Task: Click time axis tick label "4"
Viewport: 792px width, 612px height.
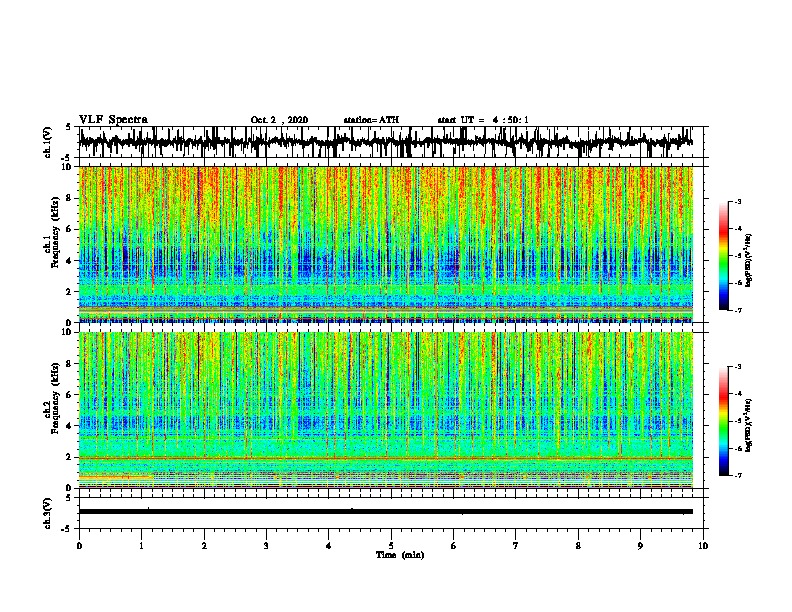Action: [329, 546]
